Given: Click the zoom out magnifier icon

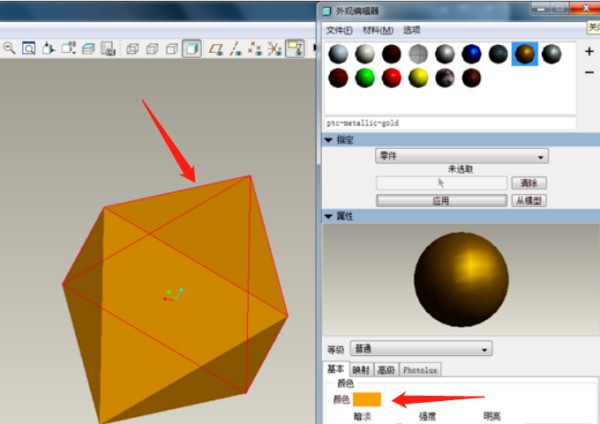Looking at the screenshot, I should [x=9, y=48].
